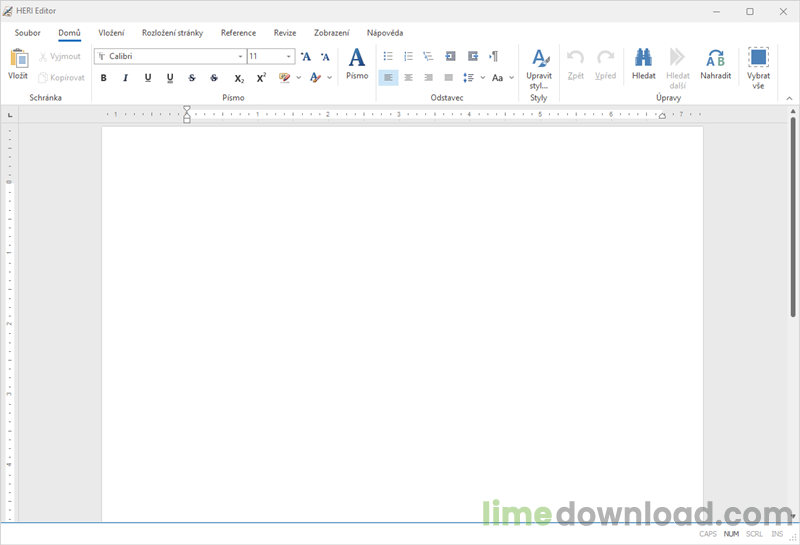Click the Nahradit replace icon
This screenshot has width=800, height=545.
click(715, 58)
